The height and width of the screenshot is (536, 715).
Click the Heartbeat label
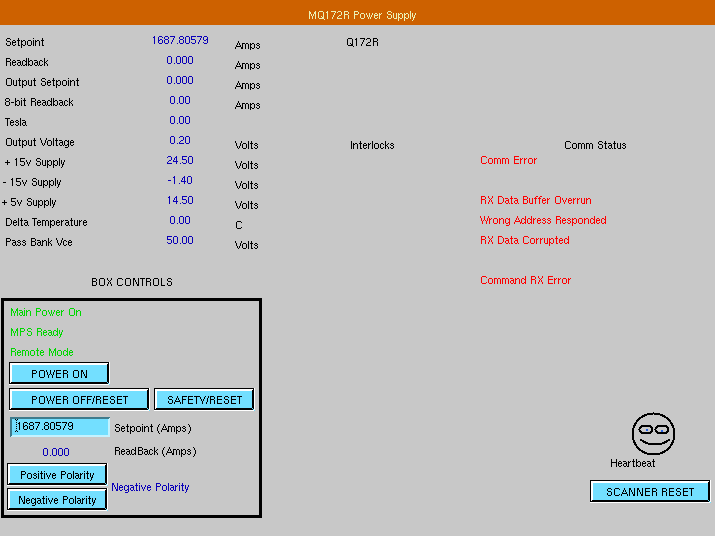632,463
